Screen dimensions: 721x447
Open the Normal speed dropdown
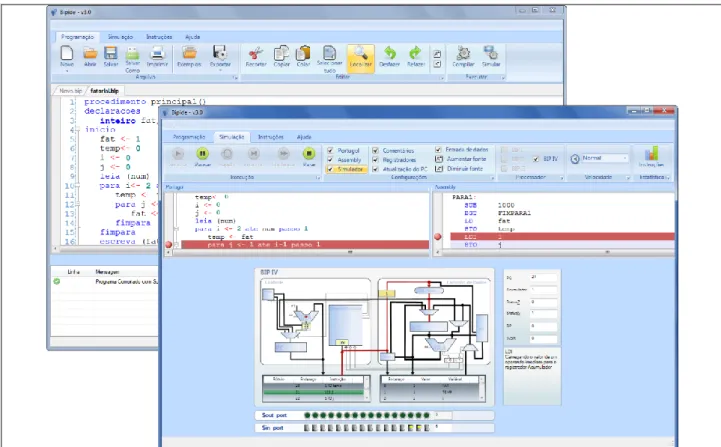point(605,158)
